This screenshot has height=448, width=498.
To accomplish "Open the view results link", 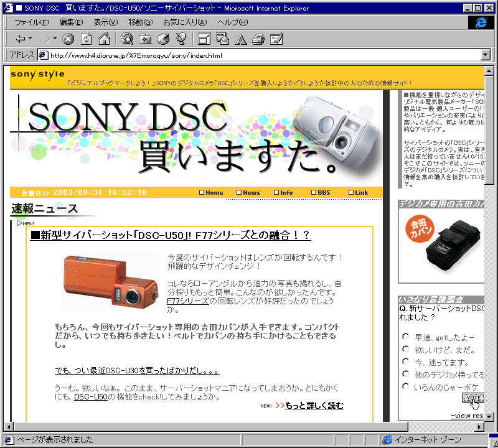I will [467, 416].
